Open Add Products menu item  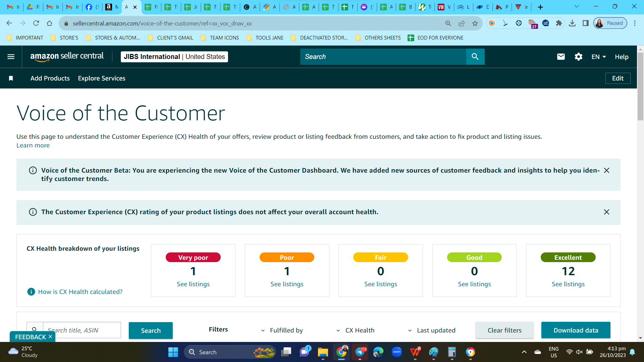click(x=50, y=78)
